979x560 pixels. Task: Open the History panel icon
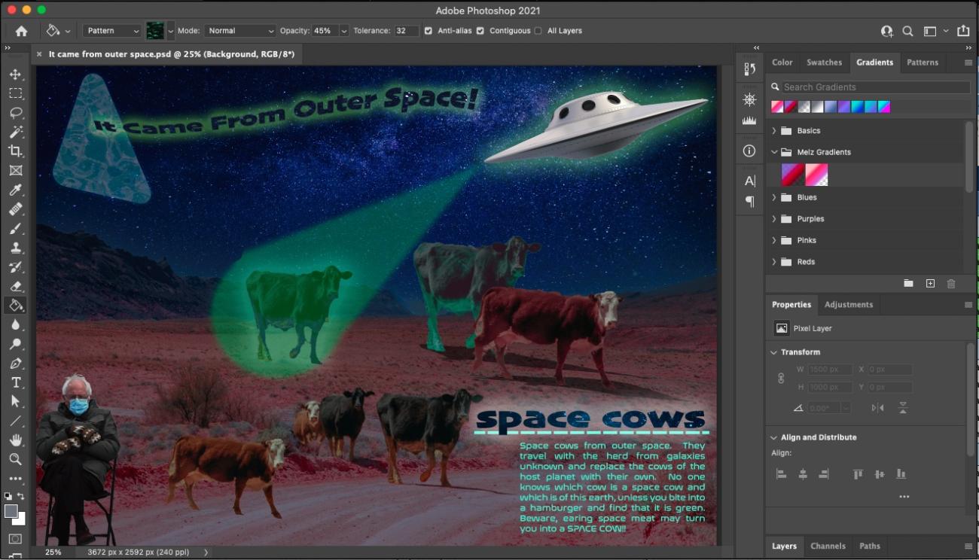[x=749, y=69]
